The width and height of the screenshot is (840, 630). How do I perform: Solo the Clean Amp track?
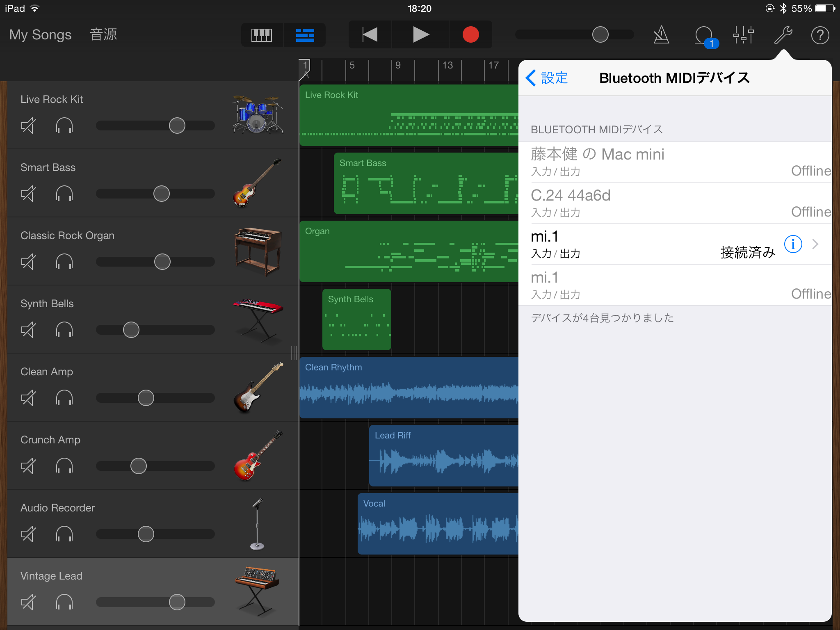[64, 398]
